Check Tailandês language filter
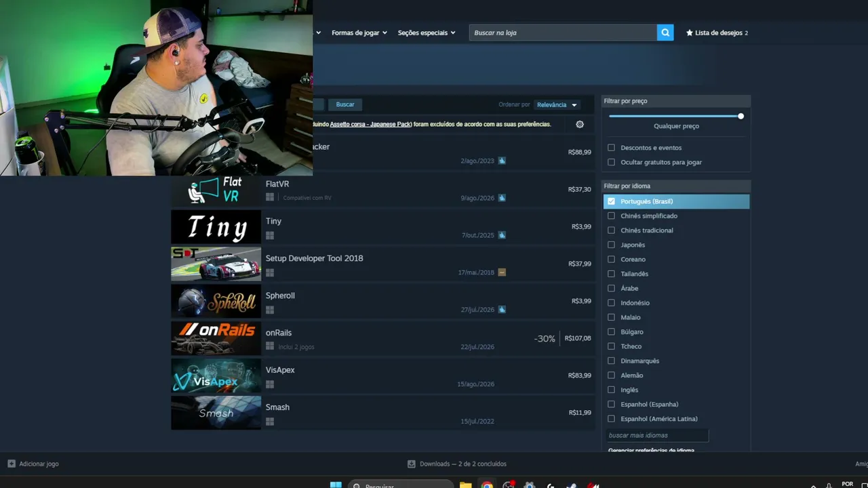This screenshot has height=488, width=868. (612, 274)
